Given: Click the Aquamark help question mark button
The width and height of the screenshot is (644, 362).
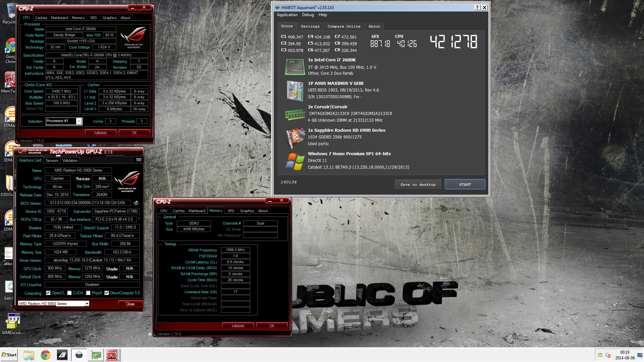Looking at the screenshot, I should click(477, 7).
